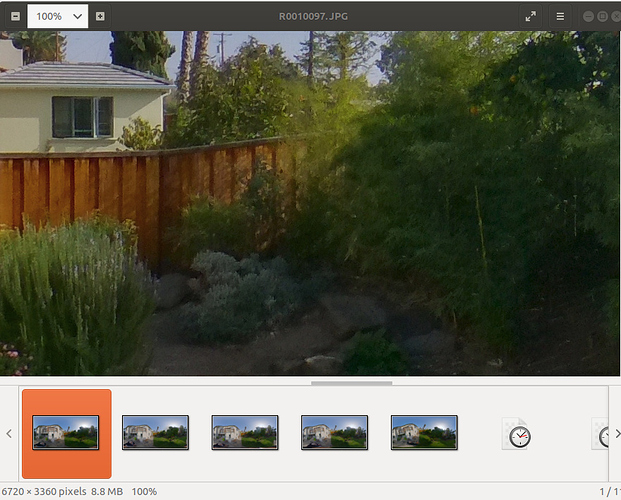The image size is (621, 500).
Task: Enter fullscreen mode
Action: 530,16
